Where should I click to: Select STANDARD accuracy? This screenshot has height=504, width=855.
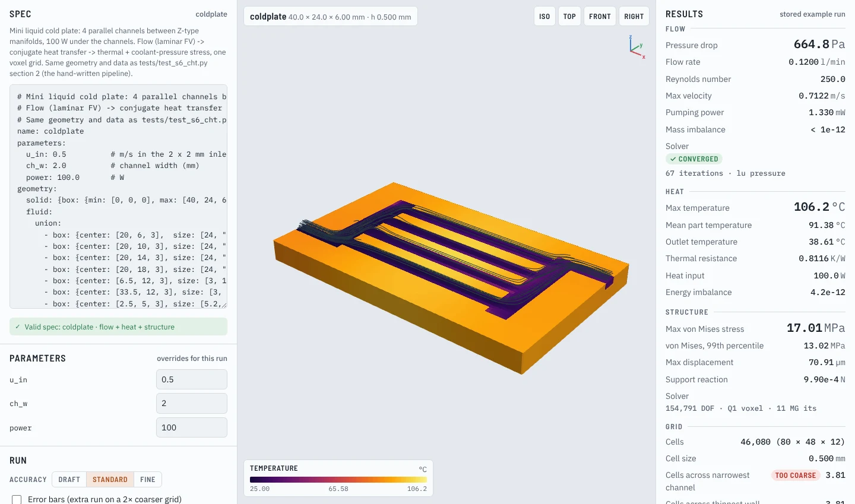tap(110, 480)
